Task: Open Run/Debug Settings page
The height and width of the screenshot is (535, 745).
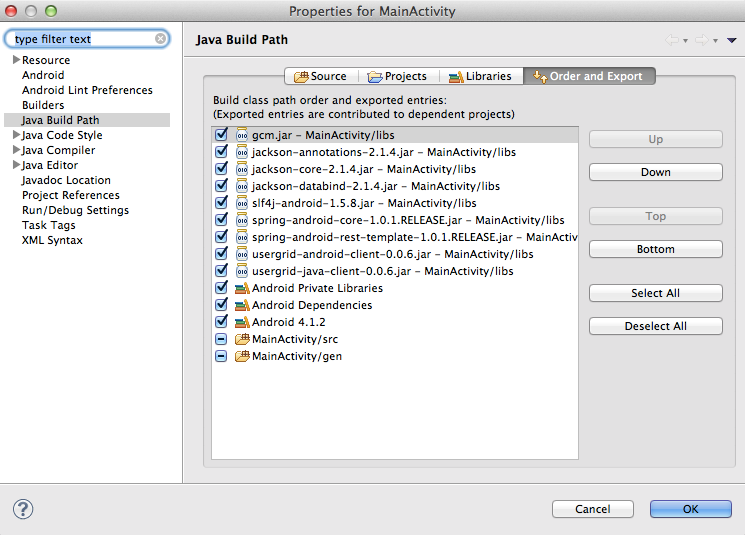Action: pos(76,210)
